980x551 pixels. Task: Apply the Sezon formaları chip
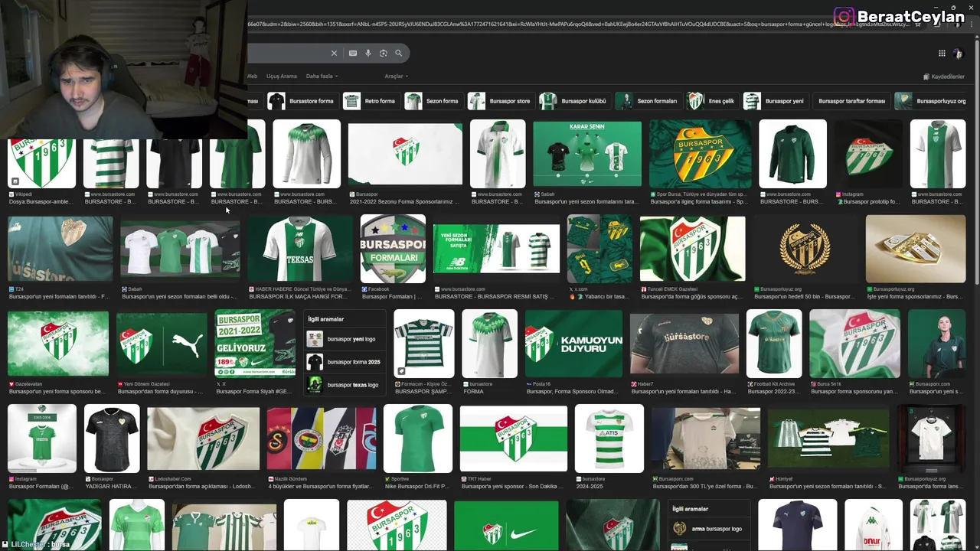[x=648, y=101]
